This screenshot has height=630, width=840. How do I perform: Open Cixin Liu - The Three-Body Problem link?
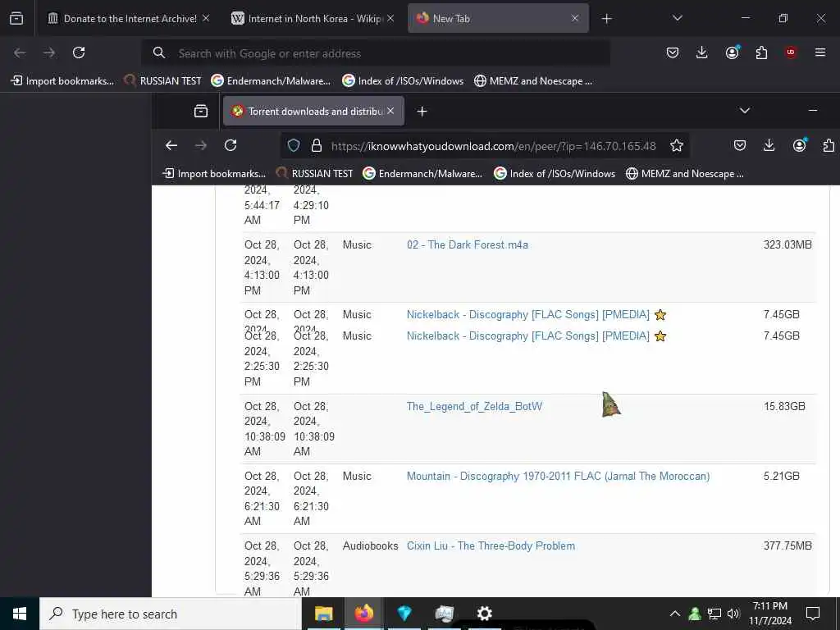pos(491,546)
